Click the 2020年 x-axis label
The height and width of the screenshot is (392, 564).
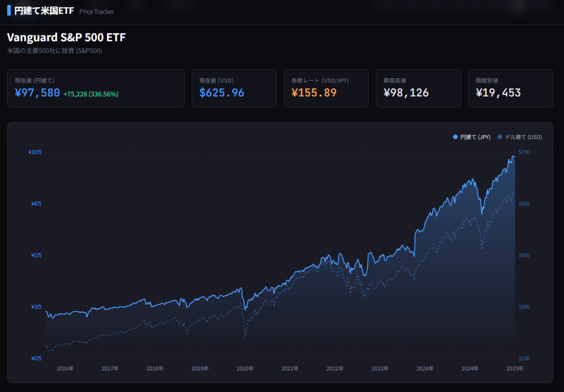(245, 369)
